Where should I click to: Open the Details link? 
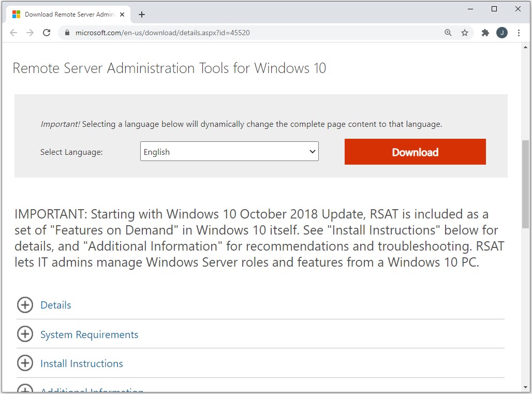(56, 305)
